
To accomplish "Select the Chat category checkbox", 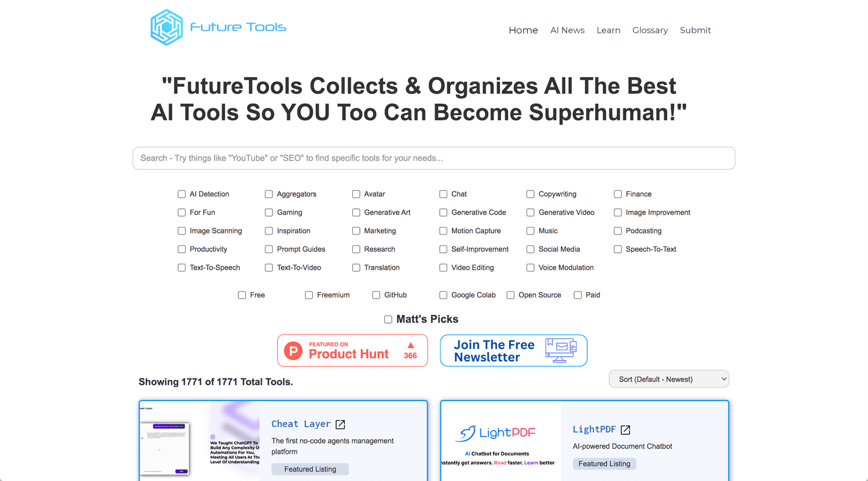I will [443, 194].
